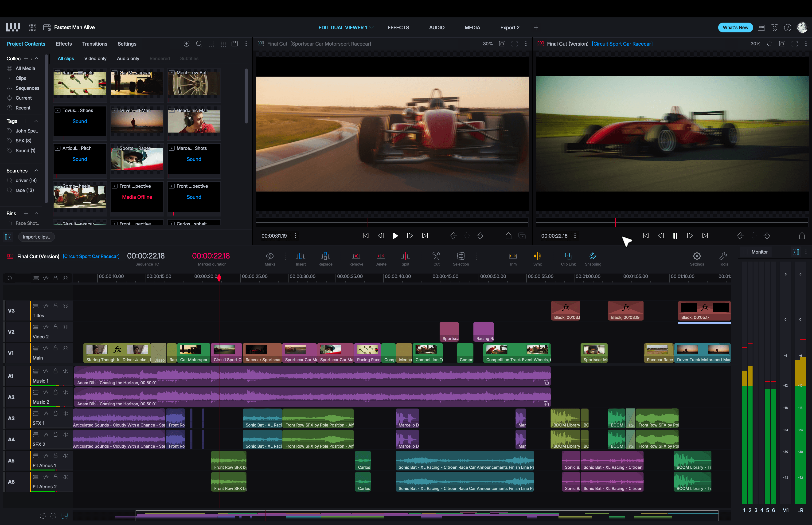
Task: Switch to the EFFECTS workspace tab
Action: pyautogui.click(x=398, y=28)
